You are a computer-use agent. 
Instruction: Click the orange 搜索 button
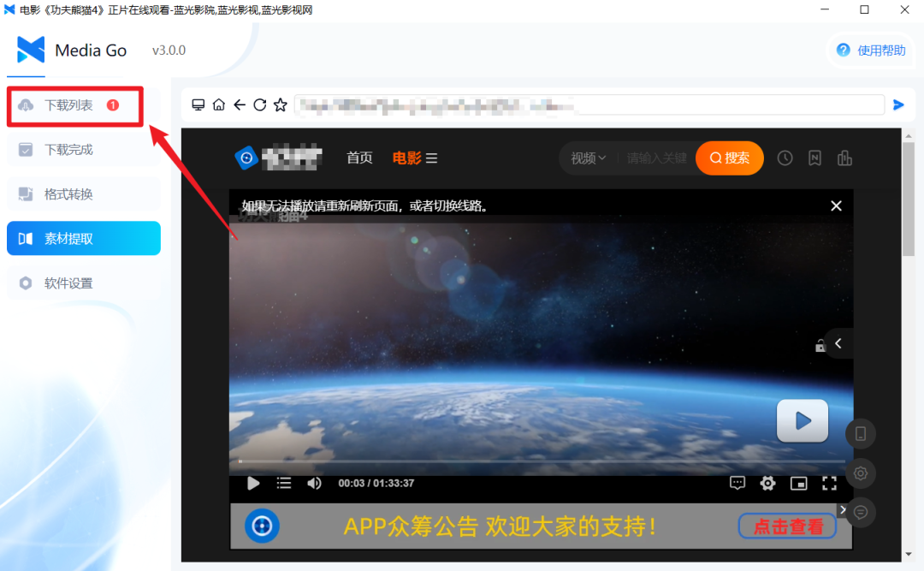coord(730,158)
